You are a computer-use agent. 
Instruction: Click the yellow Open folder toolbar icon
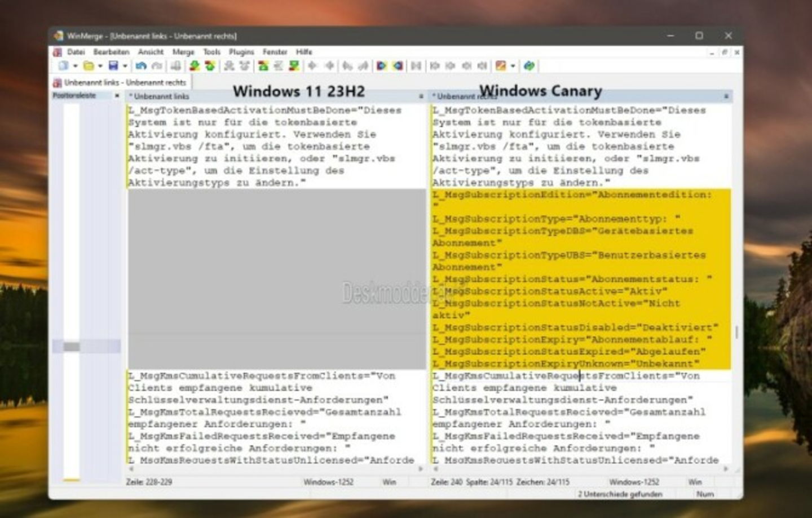(x=89, y=66)
